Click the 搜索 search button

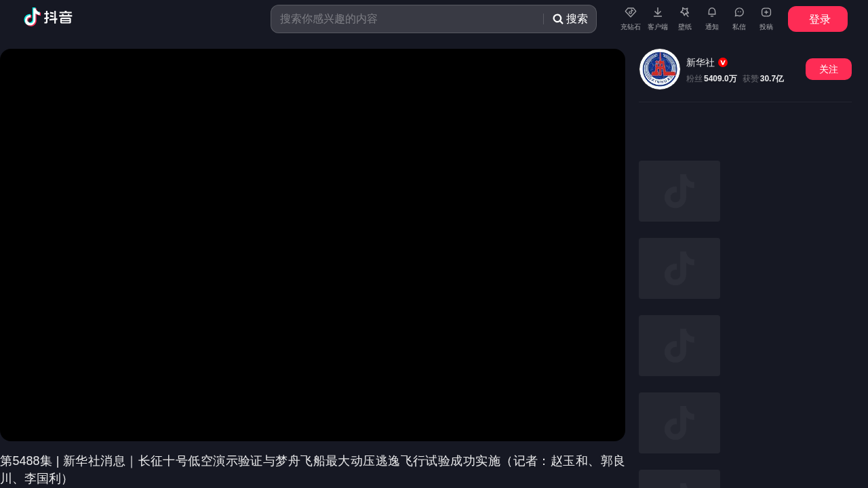(x=570, y=19)
